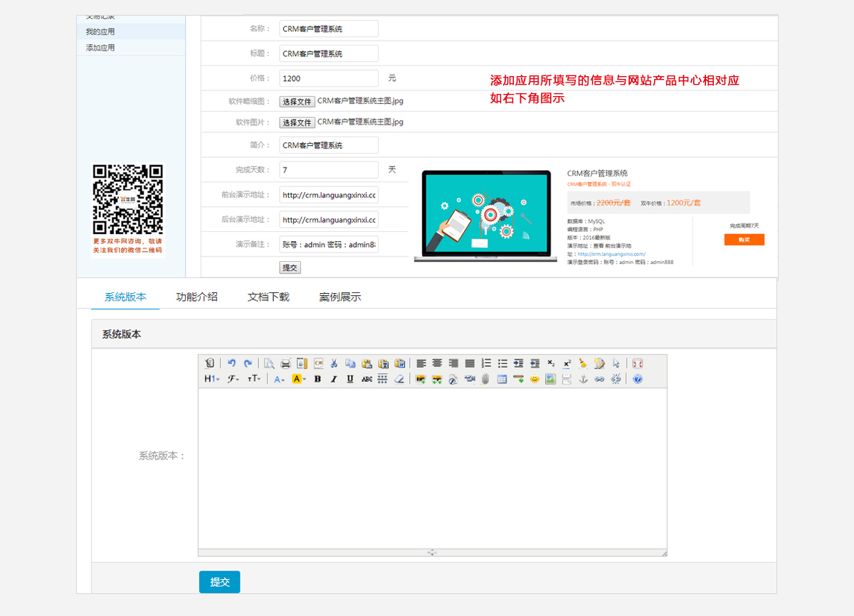Viewport: 854px width, 616px height.
Task: Apply bold formatting
Action: [x=317, y=379]
